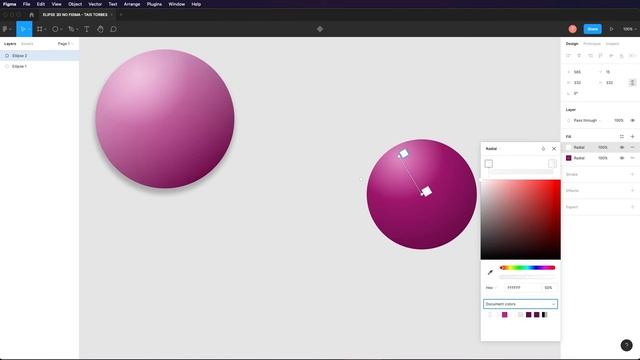This screenshot has height=360, width=640.
Task: Remove the first Radial fill
Action: 632,147
